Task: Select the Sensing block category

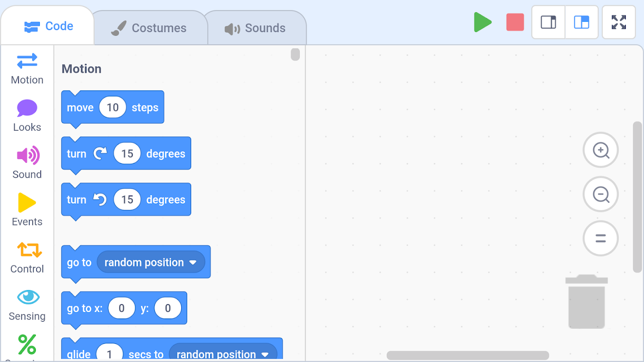Action: pos(27,305)
